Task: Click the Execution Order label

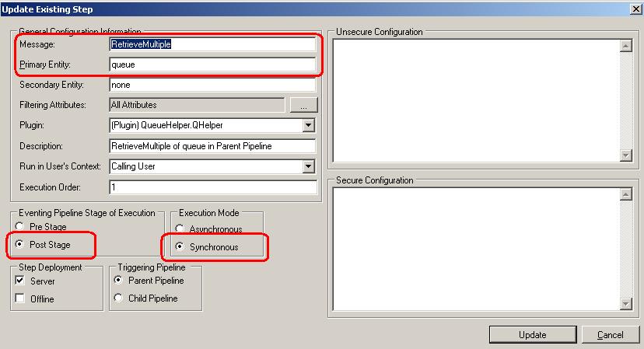Action: point(50,187)
